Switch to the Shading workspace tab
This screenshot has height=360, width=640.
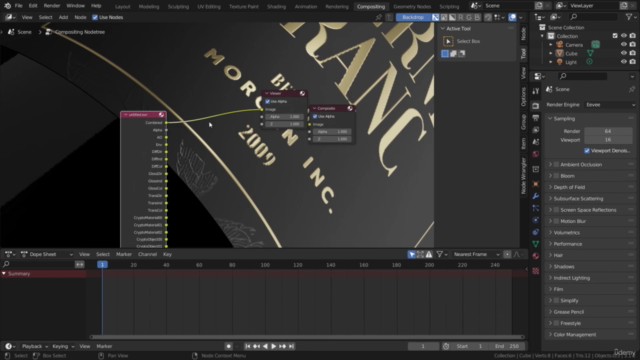point(276,7)
